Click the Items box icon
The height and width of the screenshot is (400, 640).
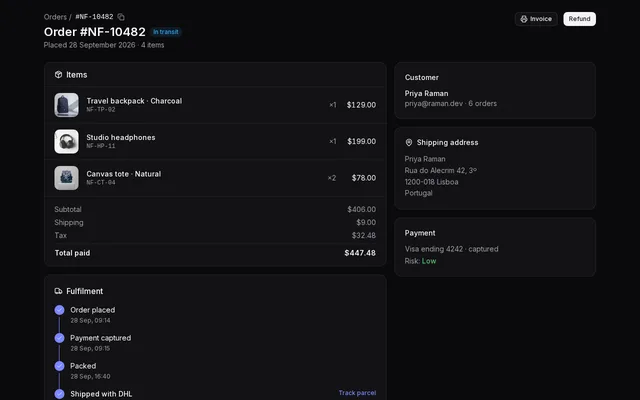tap(58, 75)
